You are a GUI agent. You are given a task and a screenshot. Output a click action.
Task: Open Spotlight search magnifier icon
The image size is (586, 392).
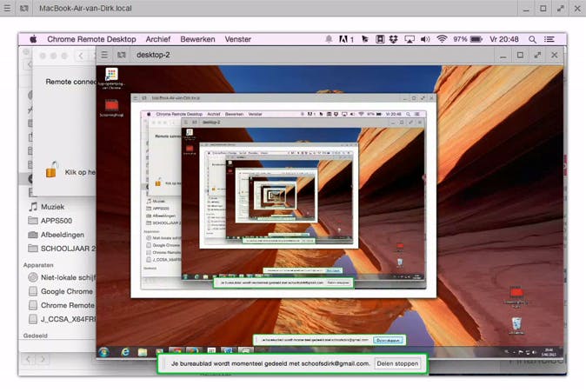(x=532, y=39)
